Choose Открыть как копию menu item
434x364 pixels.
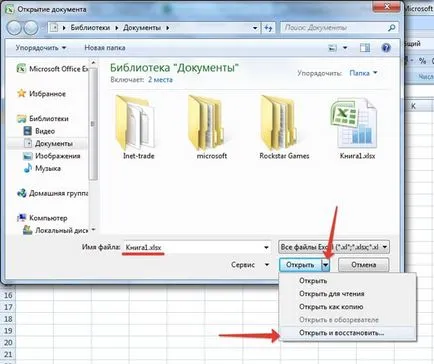click(x=348, y=307)
